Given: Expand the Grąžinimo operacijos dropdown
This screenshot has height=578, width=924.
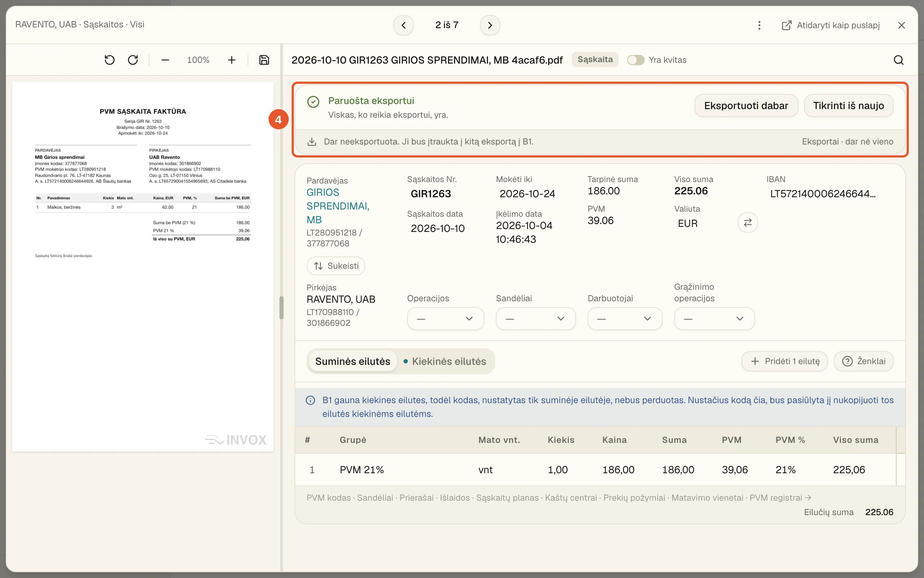Looking at the screenshot, I should (x=714, y=318).
